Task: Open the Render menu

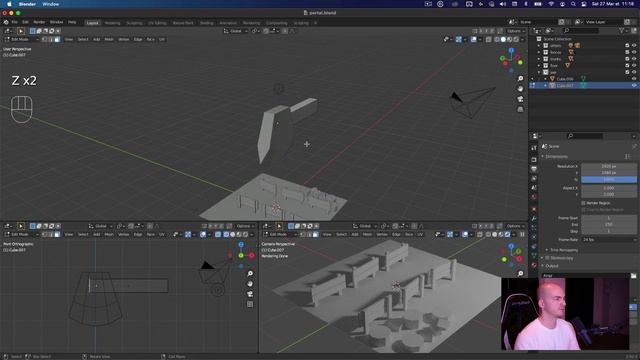Action: click(x=39, y=22)
